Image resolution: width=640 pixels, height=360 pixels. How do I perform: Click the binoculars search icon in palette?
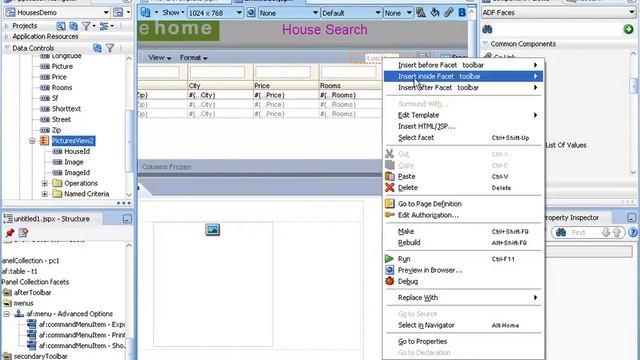pos(487,29)
